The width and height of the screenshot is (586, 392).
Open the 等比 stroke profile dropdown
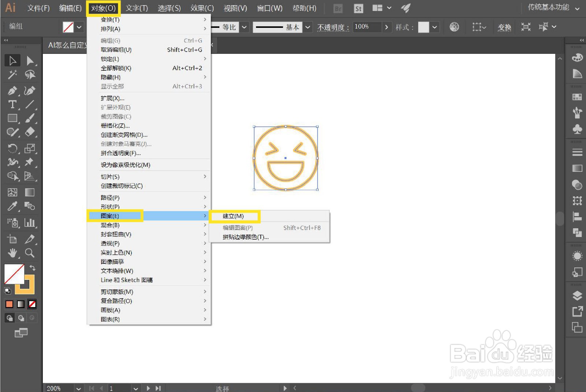pyautogui.click(x=244, y=27)
